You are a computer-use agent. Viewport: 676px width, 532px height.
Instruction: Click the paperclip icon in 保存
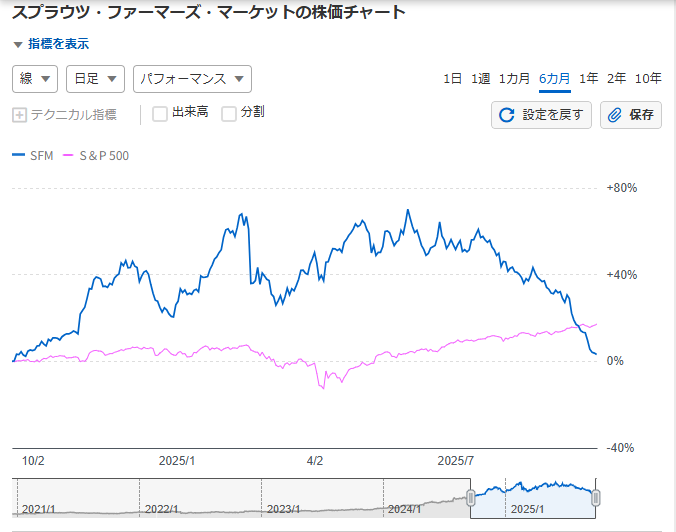(x=615, y=115)
